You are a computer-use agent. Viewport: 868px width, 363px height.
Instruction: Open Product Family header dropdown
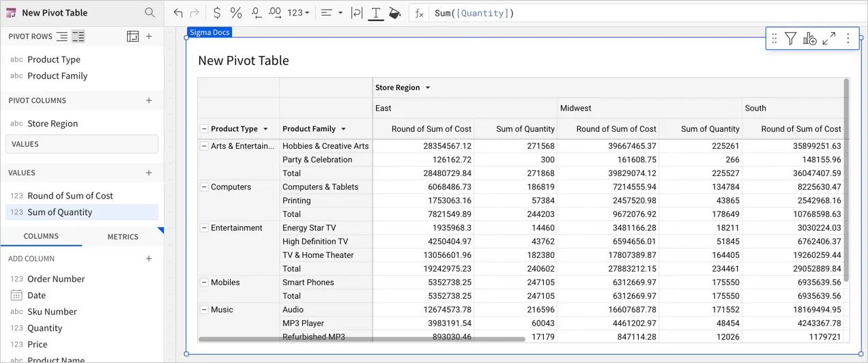(x=343, y=129)
